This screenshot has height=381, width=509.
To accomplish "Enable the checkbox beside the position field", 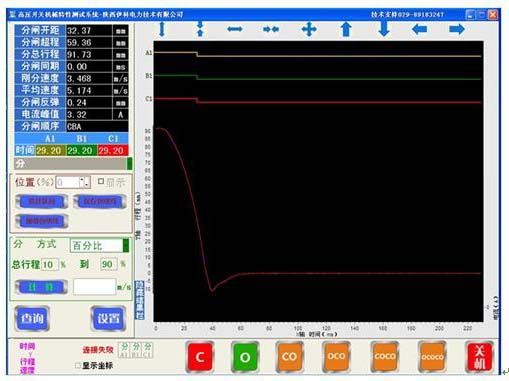I will coord(101,181).
